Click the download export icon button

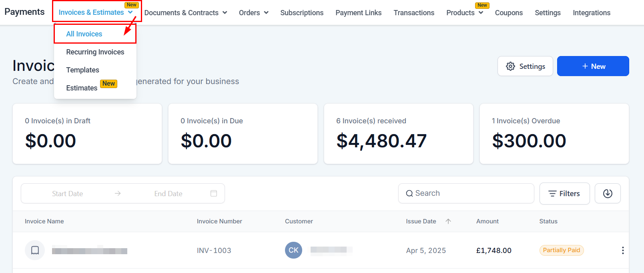608,194
